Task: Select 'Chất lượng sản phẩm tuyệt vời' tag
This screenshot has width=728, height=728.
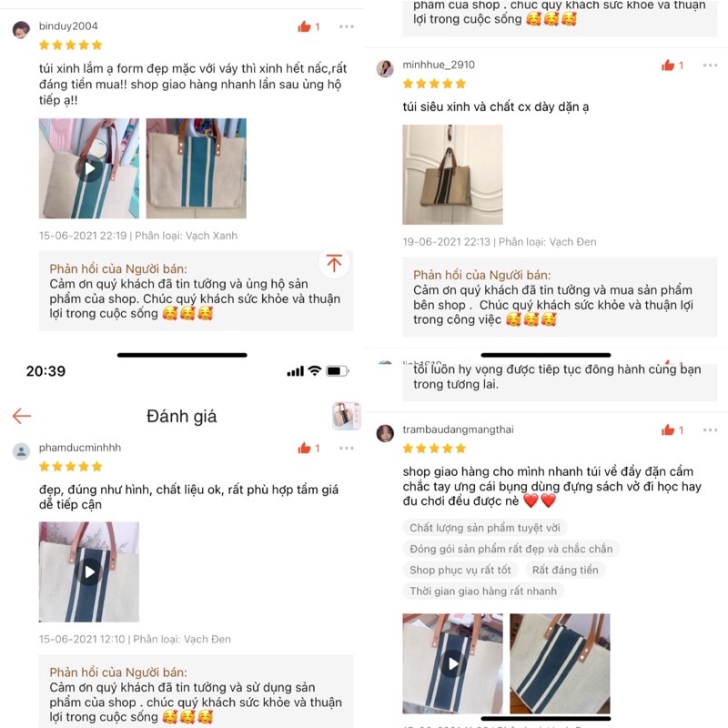Action: coord(485,528)
